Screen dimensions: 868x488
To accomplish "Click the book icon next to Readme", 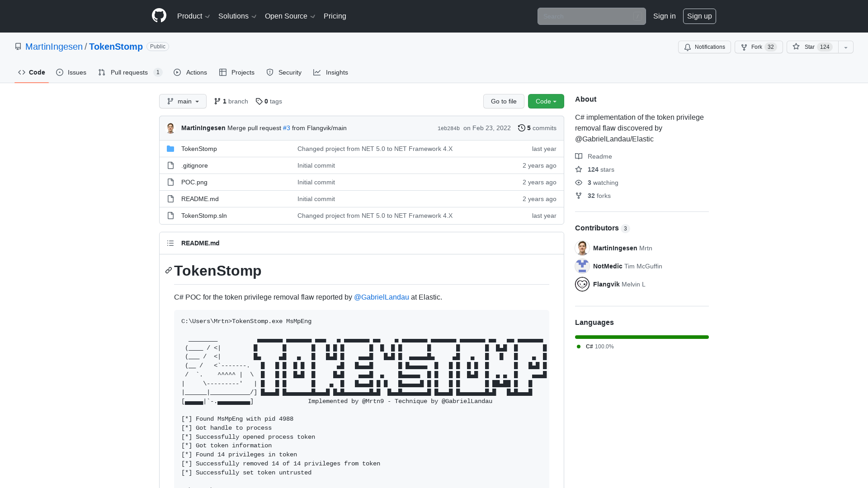I will (x=579, y=156).
